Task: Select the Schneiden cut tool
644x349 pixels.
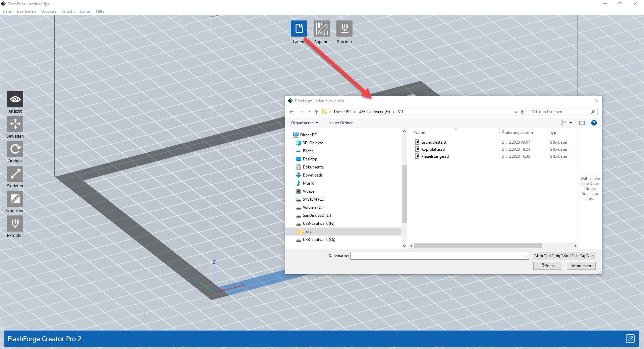Action: [x=15, y=199]
